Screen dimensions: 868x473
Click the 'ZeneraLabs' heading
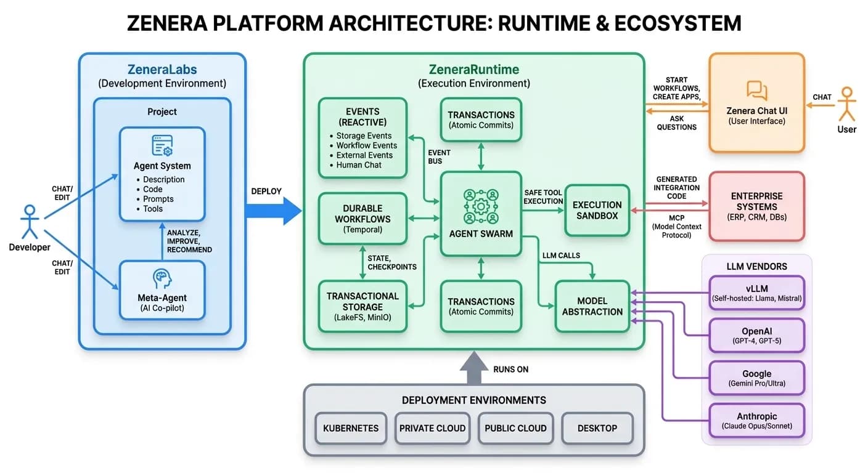(162, 70)
